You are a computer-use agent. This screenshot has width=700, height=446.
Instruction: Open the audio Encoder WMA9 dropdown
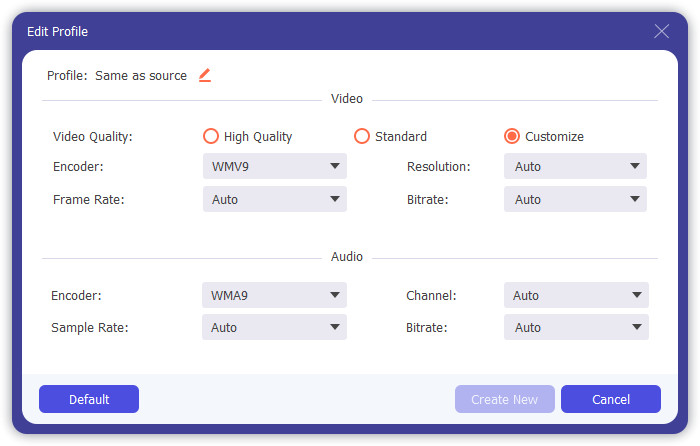pos(274,295)
